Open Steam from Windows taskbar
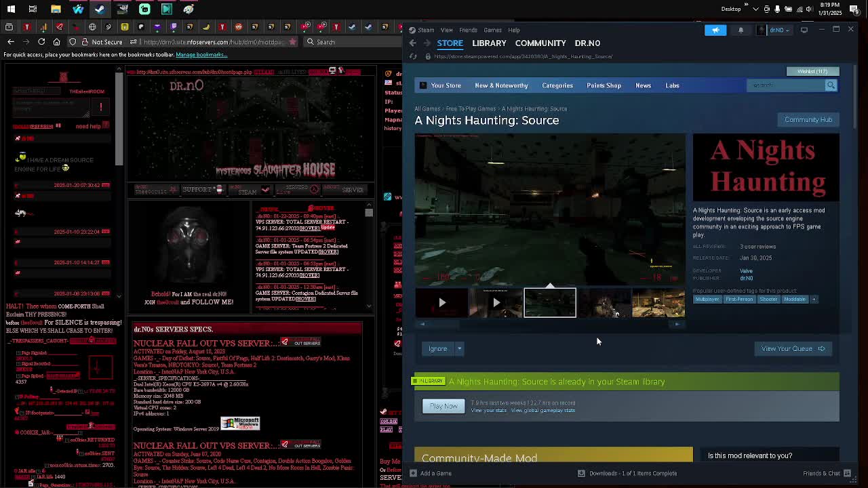Image resolution: width=868 pixels, height=488 pixels. [x=100, y=9]
